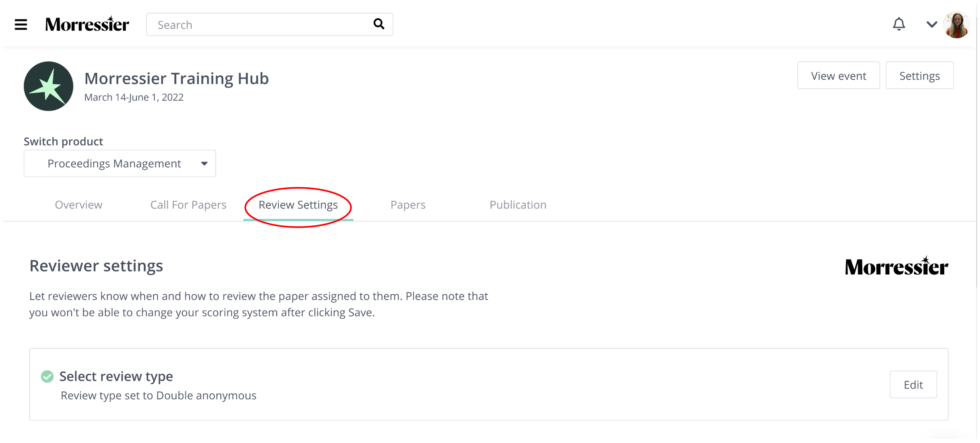980x443 pixels.
Task: Open the Proceedings Management product dropdown
Action: coord(120,164)
